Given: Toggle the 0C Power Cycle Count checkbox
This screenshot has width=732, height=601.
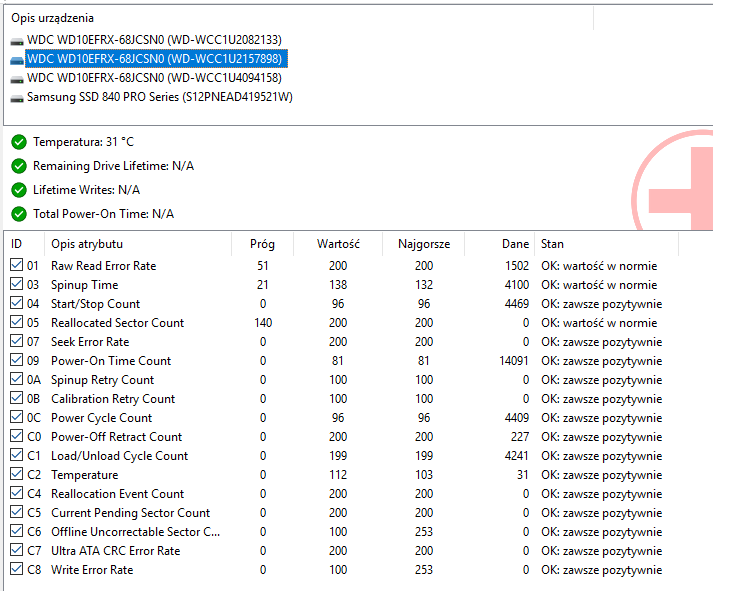Looking at the screenshot, I should click(x=16, y=417).
